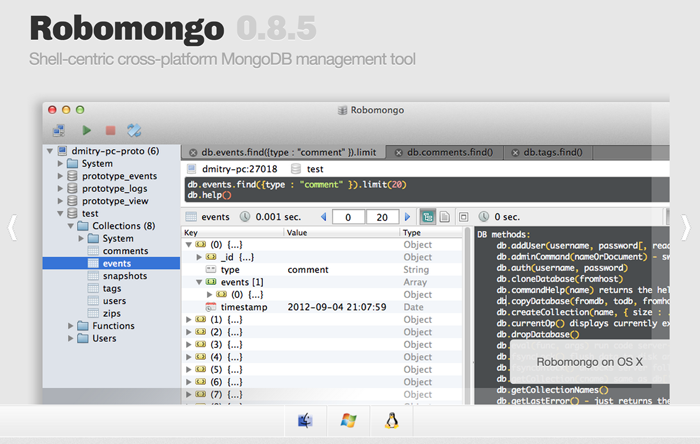700x444 pixels.
Task: Select the zips collection
Action: 112,313
